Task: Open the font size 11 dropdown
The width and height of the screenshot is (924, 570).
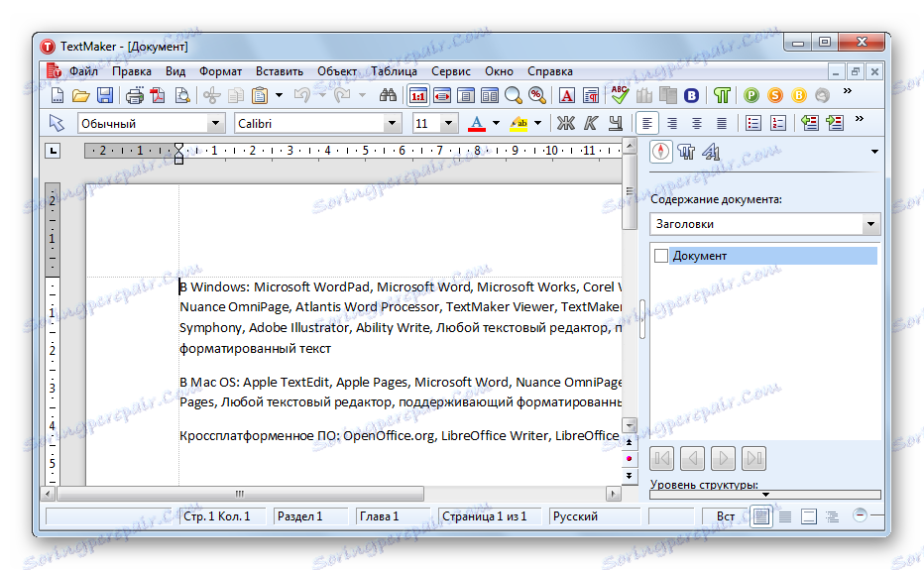Action: click(448, 123)
